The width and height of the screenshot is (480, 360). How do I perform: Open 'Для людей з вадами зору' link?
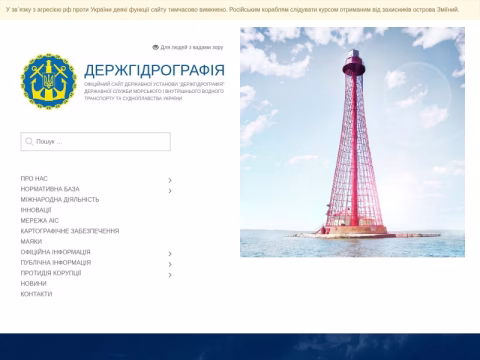click(x=192, y=47)
